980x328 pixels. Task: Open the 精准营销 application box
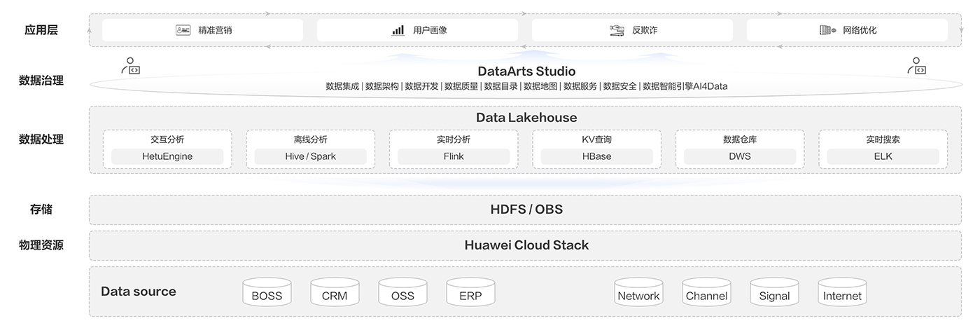point(203,30)
